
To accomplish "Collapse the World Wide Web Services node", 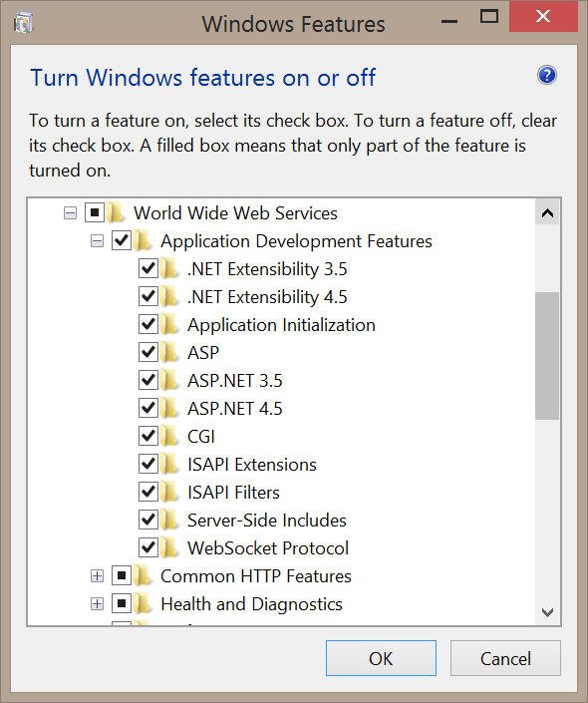I will (x=70, y=213).
